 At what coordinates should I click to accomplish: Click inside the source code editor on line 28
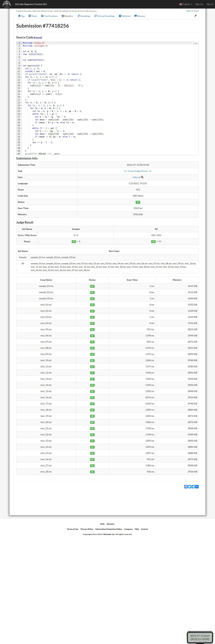(110, 120)
